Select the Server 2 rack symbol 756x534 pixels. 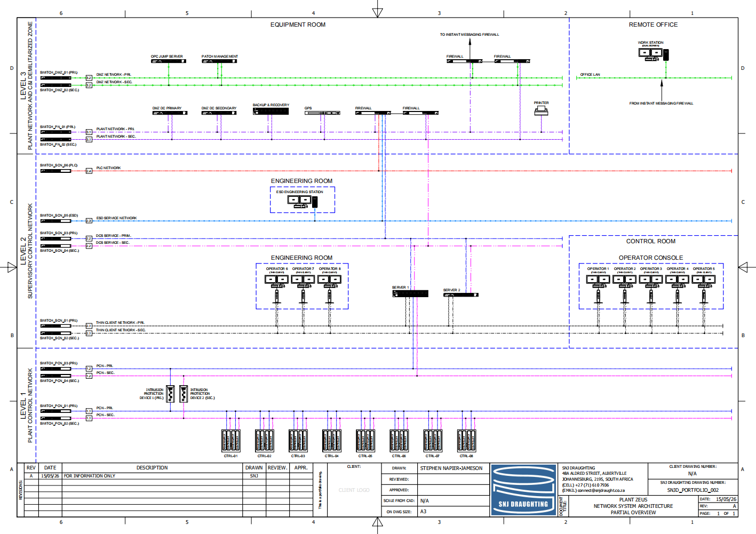[461, 294]
